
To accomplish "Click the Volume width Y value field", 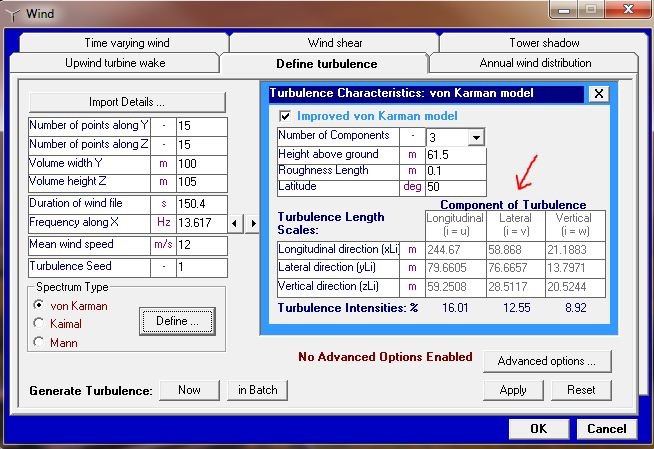I will (x=202, y=163).
